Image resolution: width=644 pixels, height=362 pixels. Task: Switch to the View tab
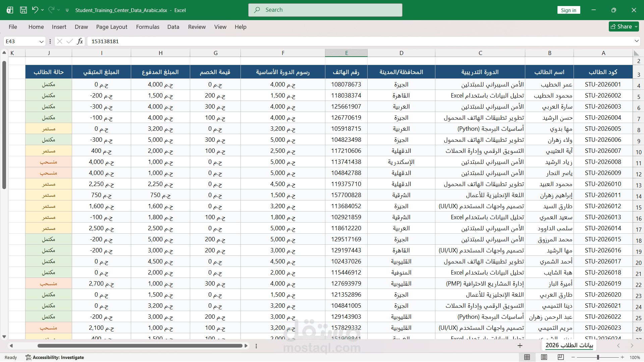pos(220,27)
